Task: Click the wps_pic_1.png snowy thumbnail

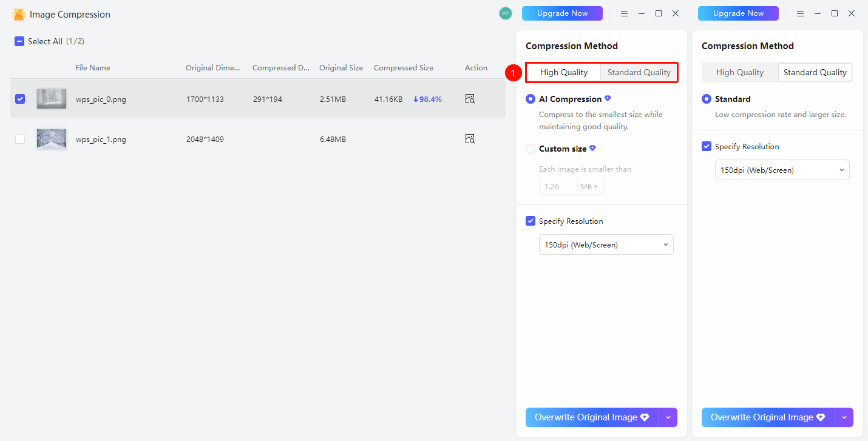Action: coord(52,139)
